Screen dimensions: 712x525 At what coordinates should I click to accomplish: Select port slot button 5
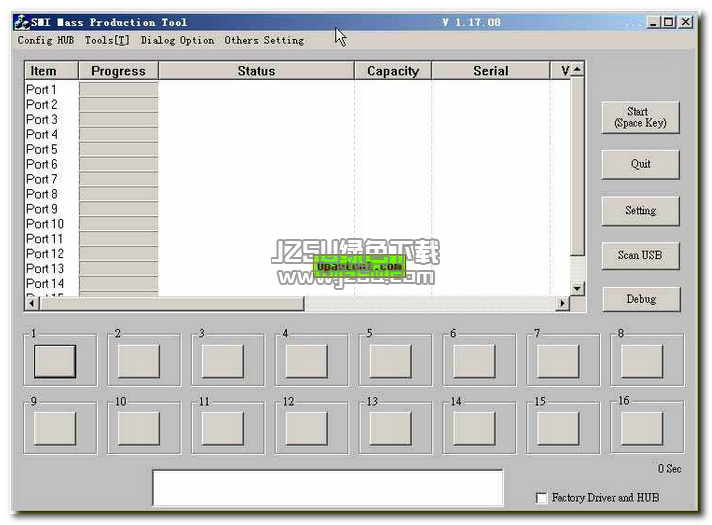tap(391, 361)
